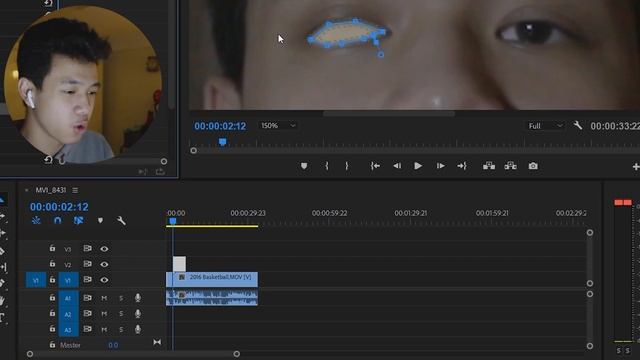This screenshot has height=360, width=640.
Task: Add marker from timeline header
Action: tap(100, 220)
